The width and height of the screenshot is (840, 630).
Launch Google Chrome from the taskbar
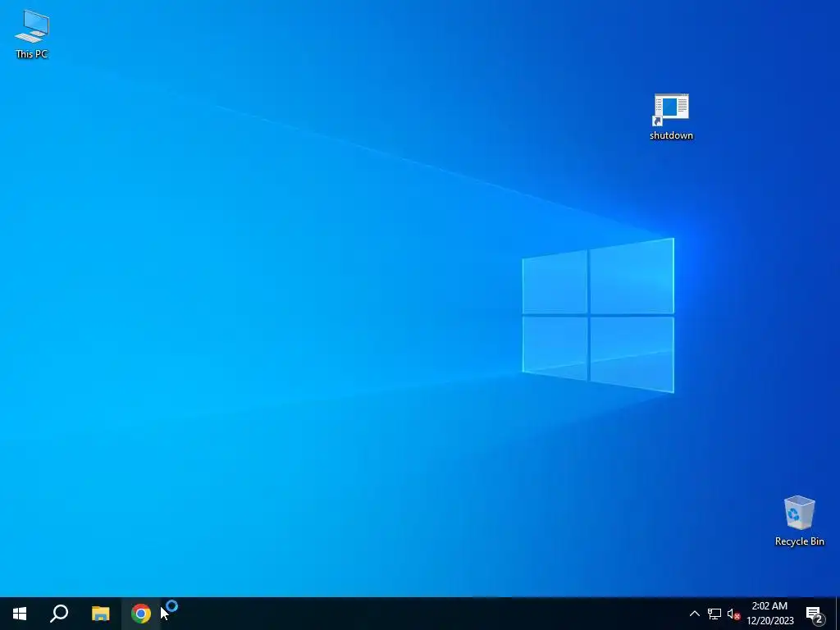click(141, 614)
